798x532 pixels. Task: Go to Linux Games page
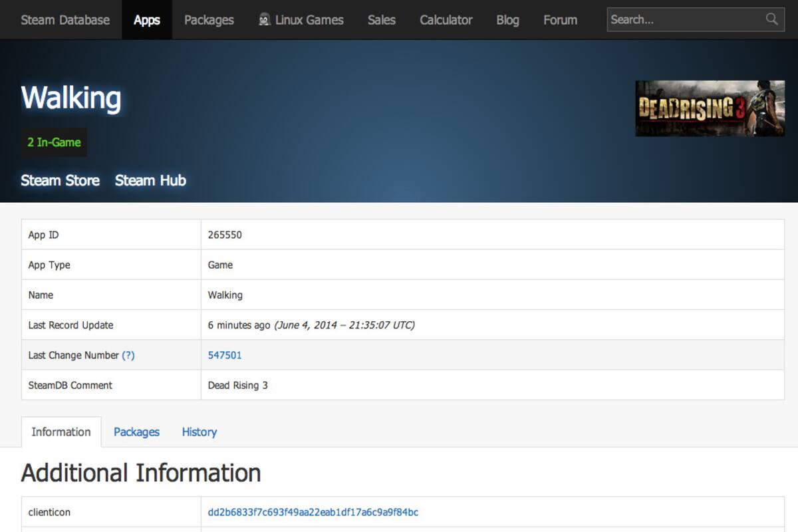pyautogui.click(x=301, y=20)
